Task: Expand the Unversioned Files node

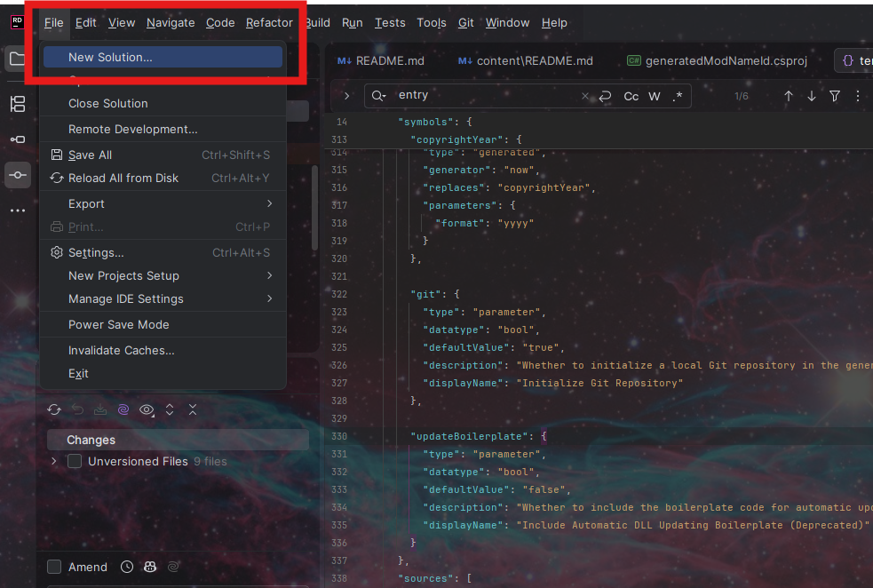Action: 54,461
